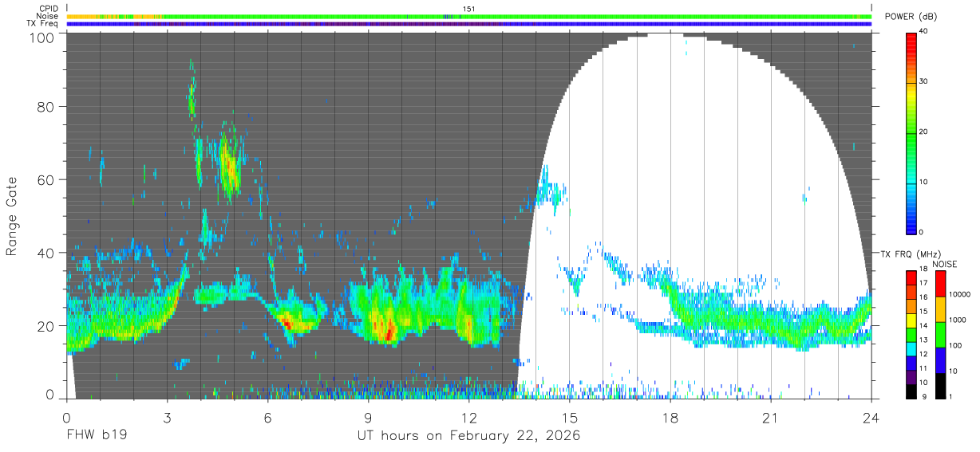This screenshot has width=980, height=452.
Task: Click the x-axis tick label 9
Action: coord(368,418)
